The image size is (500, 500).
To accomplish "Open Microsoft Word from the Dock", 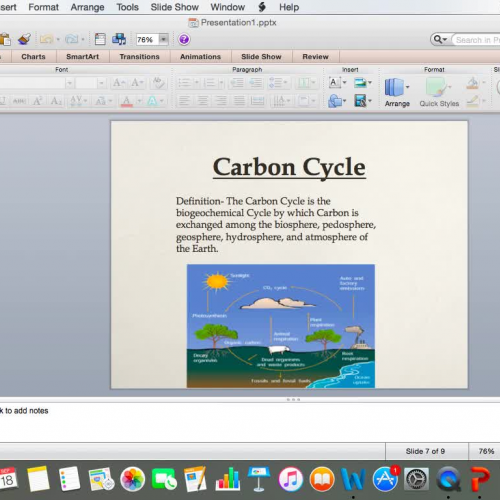I will click(x=353, y=479).
